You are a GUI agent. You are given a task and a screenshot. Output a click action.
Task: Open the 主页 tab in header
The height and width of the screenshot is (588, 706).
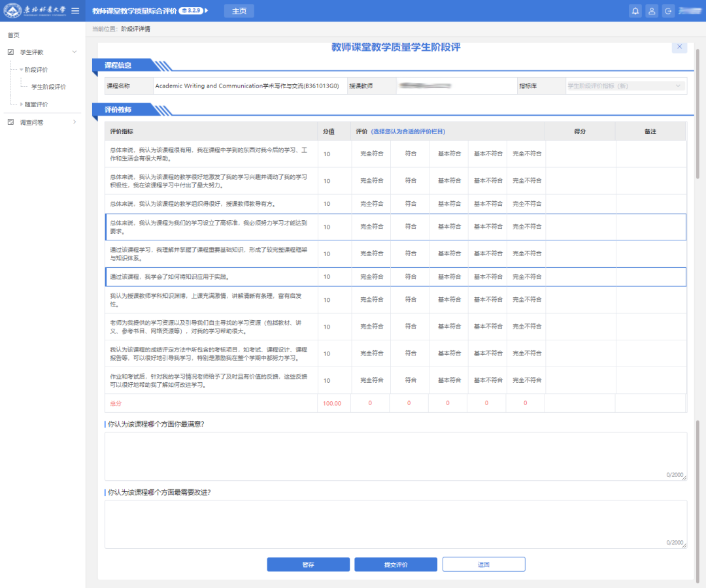[x=239, y=11]
